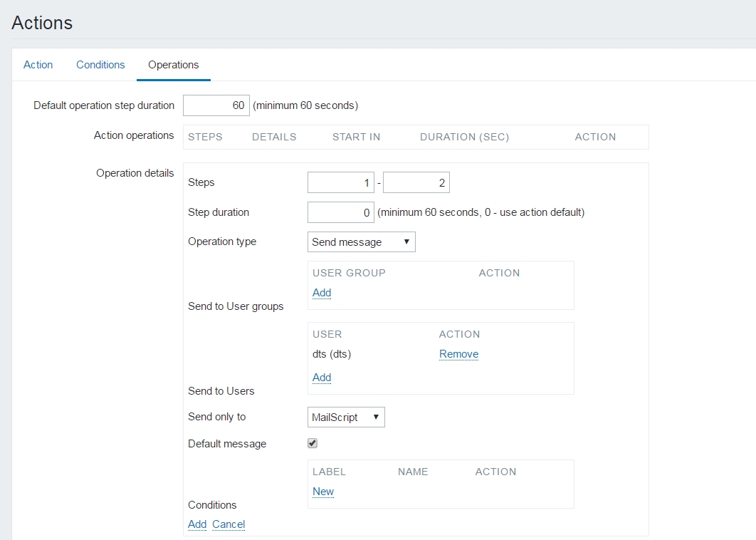Click the 'USER' column header

327,334
